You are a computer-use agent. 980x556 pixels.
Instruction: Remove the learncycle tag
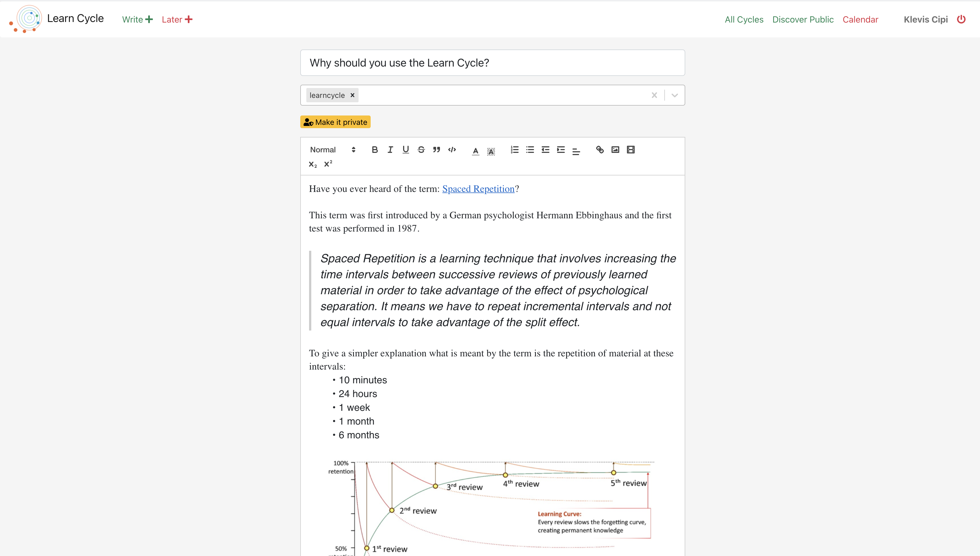352,95
